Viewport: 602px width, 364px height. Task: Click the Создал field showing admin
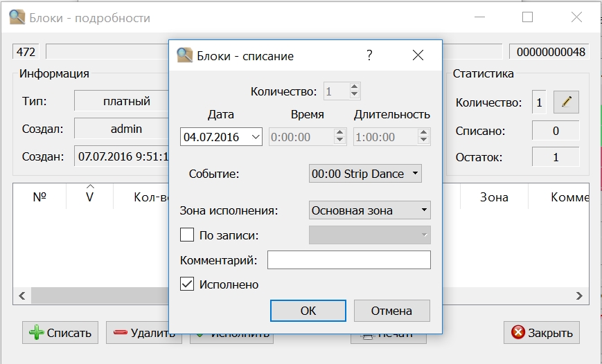point(122,129)
